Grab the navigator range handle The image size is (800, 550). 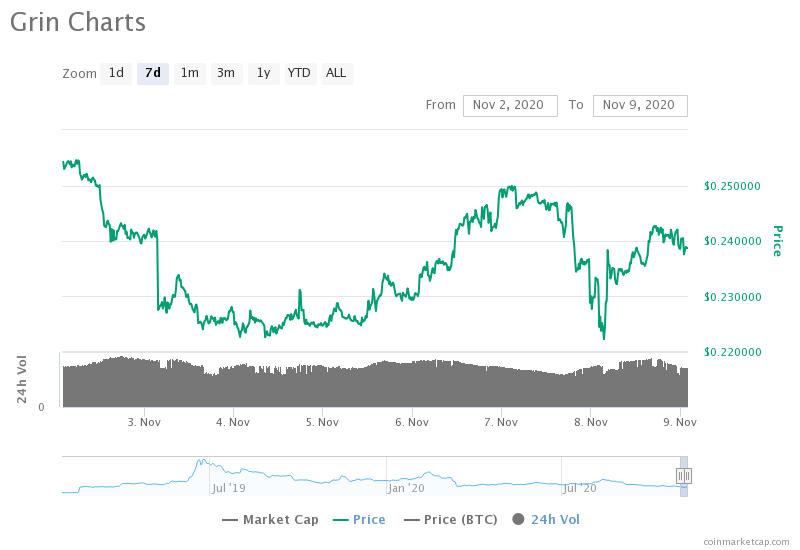(x=684, y=476)
